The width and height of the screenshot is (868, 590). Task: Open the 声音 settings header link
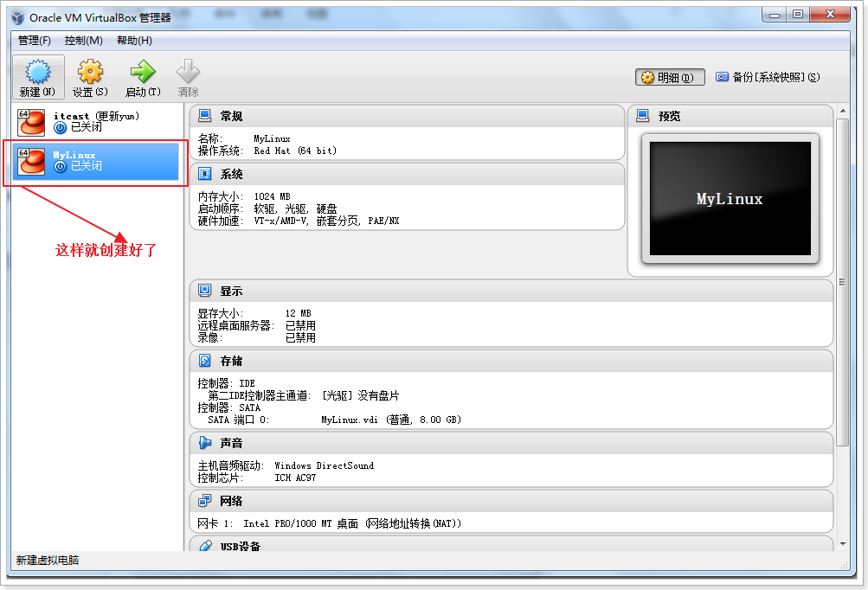[x=231, y=443]
